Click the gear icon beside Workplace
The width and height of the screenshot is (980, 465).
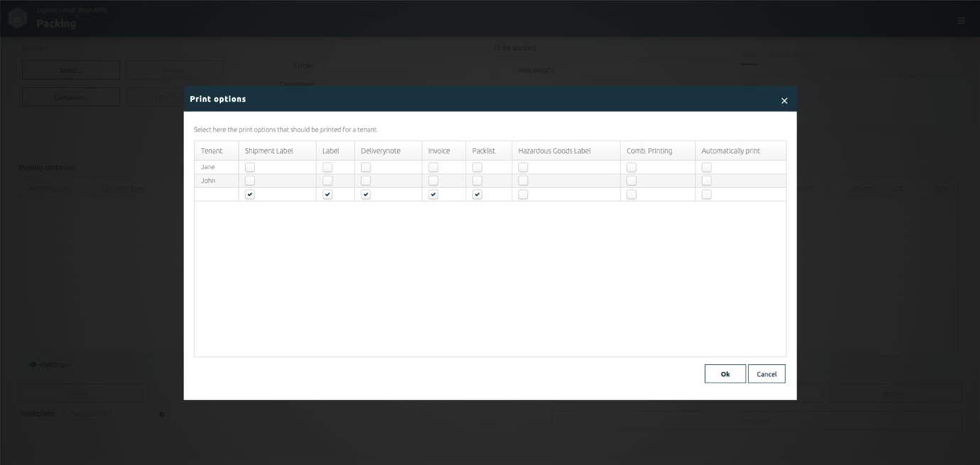[x=161, y=415]
